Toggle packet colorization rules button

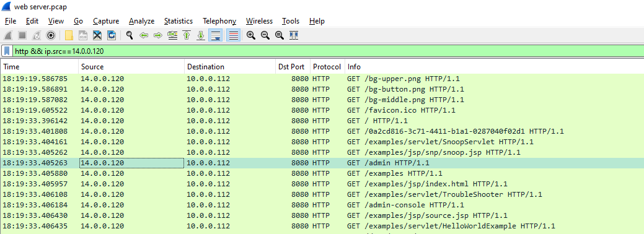click(x=233, y=35)
